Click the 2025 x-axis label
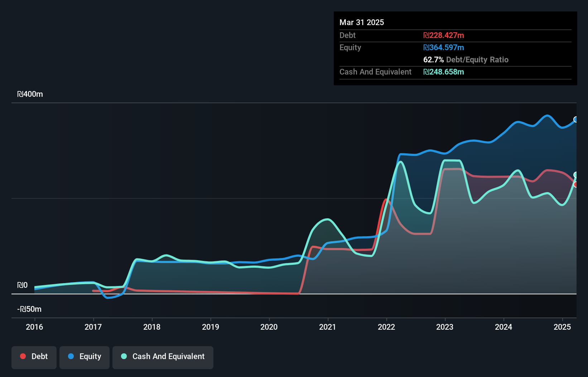Viewport: 588px width, 377px height. pos(562,327)
